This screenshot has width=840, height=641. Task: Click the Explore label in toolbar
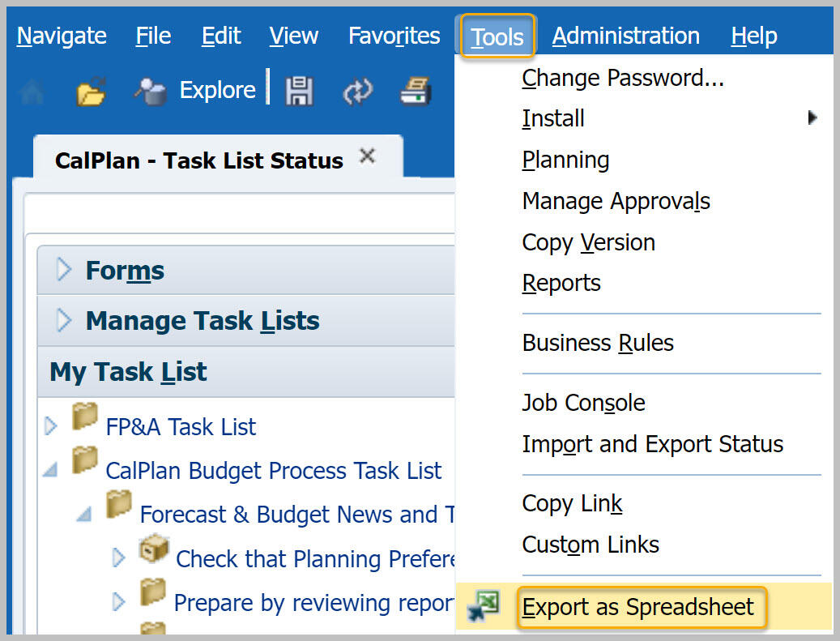click(218, 90)
